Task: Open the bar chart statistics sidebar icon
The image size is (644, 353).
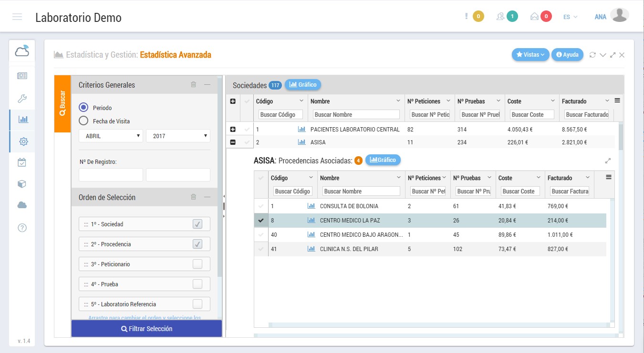Action: [x=23, y=119]
